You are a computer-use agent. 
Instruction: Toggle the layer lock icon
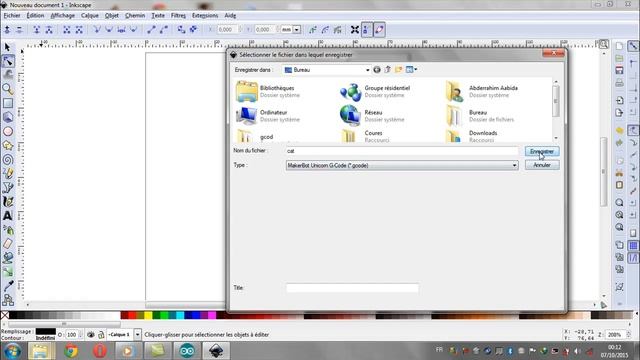[101, 335]
